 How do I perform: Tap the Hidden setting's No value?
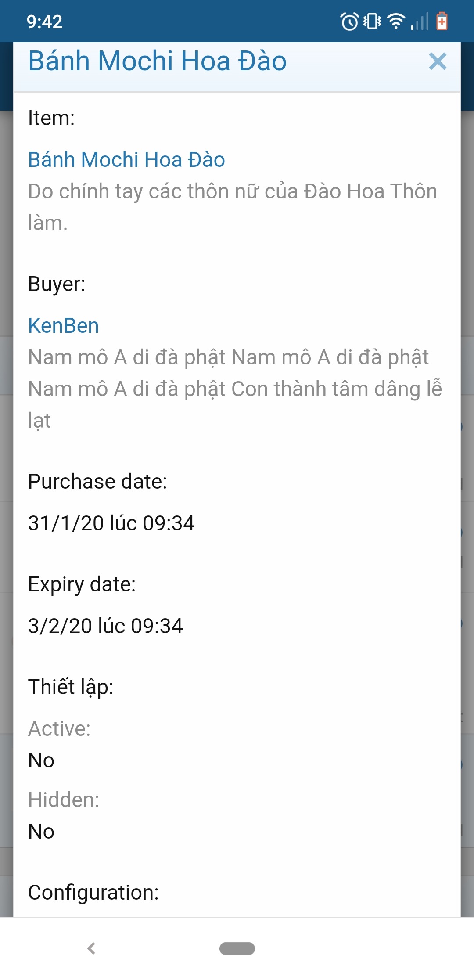point(41,831)
